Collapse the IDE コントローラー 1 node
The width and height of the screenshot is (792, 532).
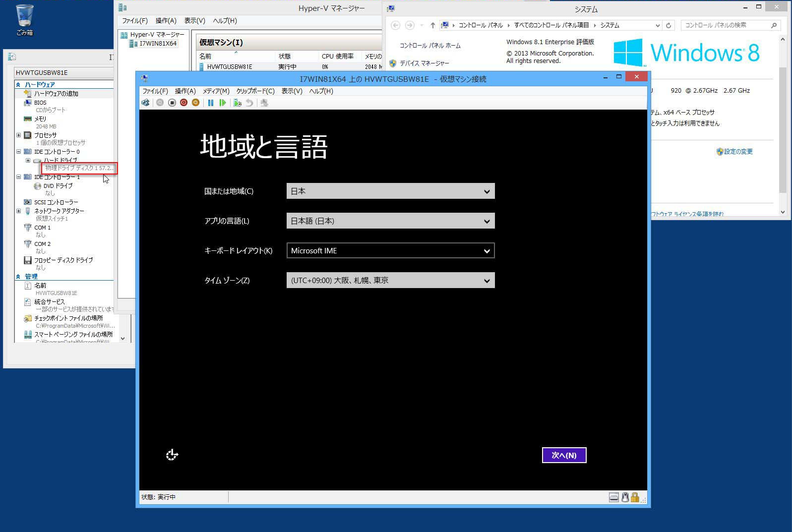click(x=19, y=177)
